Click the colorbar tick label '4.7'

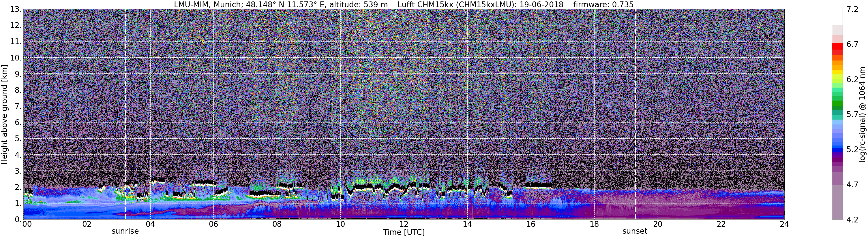[852, 184]
